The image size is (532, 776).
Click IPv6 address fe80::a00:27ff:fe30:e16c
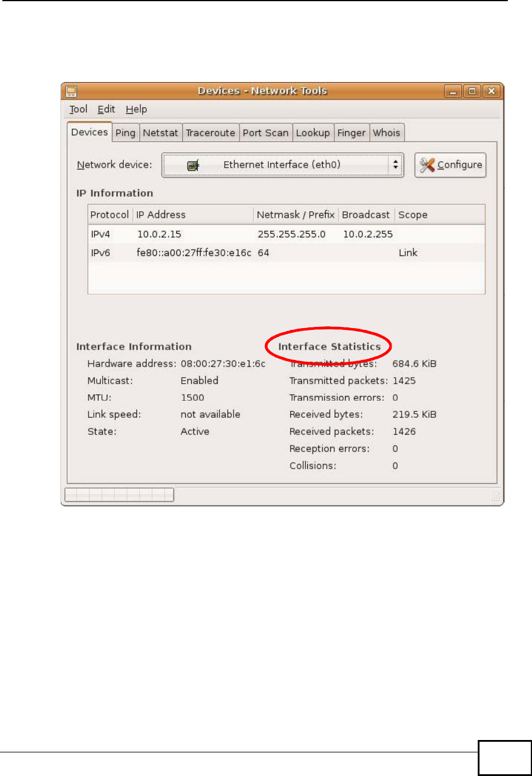coord(194,253)
